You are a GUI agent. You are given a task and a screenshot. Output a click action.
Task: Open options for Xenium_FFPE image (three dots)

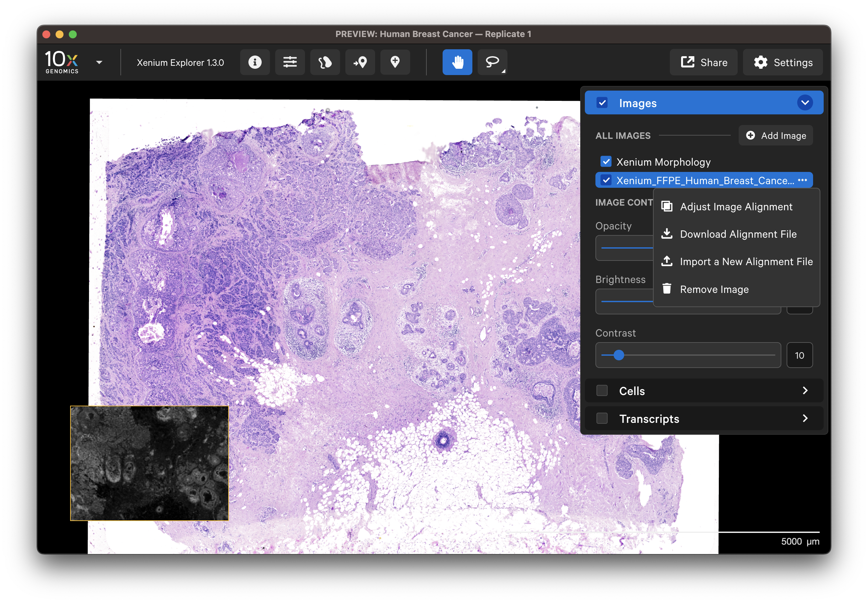click(802, 180)
